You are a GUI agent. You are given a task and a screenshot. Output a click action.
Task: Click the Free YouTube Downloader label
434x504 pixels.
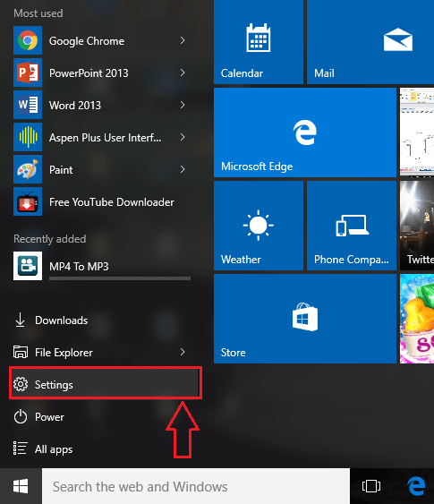click(x=112, y=202)
